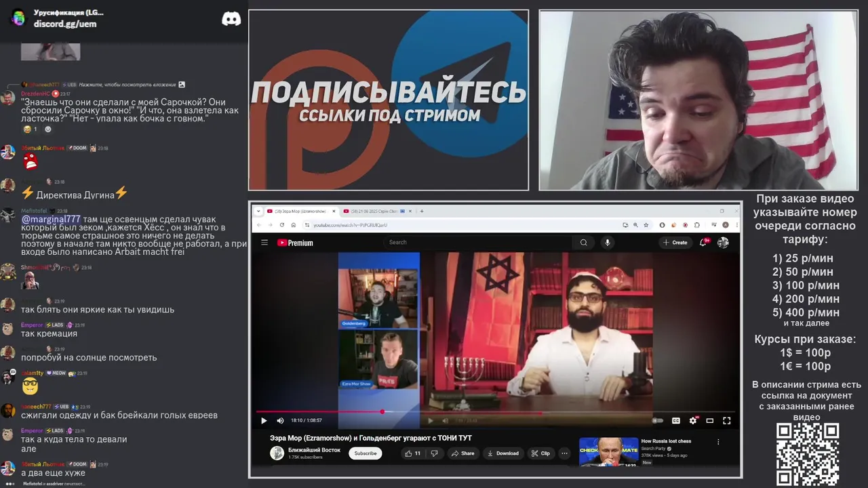Dislike the video
Screen dimensions: 868x488
tap(434, 453)
